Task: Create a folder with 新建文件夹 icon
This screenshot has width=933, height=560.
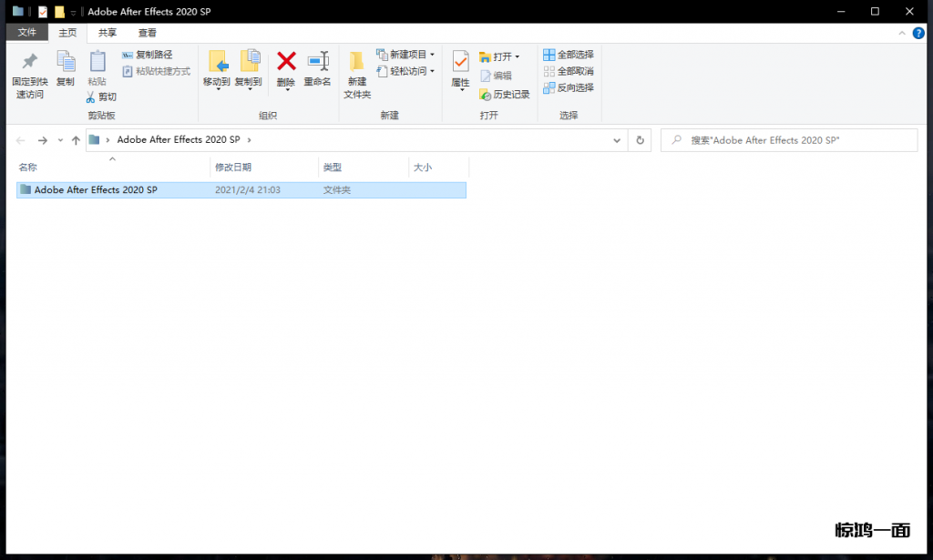Action: click(357, 62)
